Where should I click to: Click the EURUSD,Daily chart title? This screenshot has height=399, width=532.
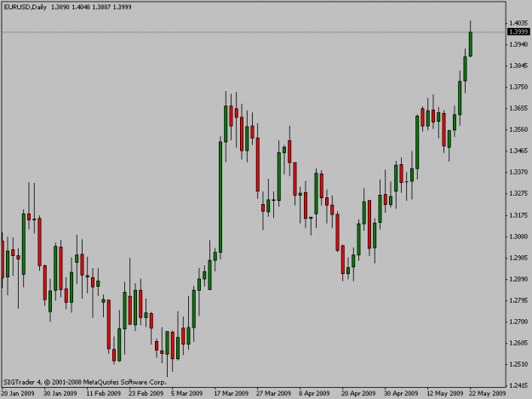[25, 7]
